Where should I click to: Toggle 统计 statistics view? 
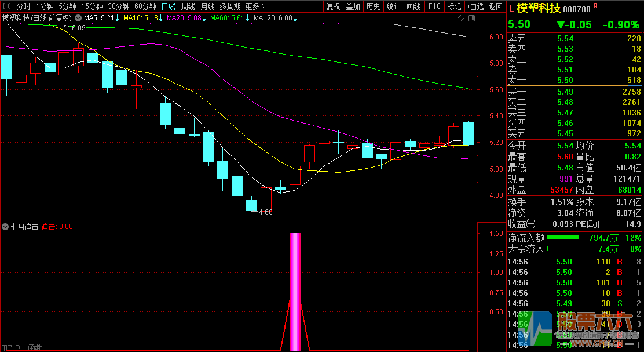(x=393, y=6)
